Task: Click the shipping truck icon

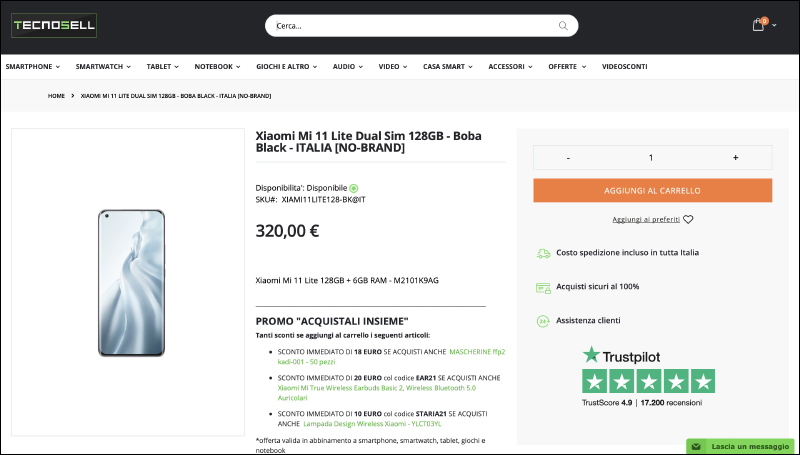Action: pyautogui.click(x=543, y=253)
